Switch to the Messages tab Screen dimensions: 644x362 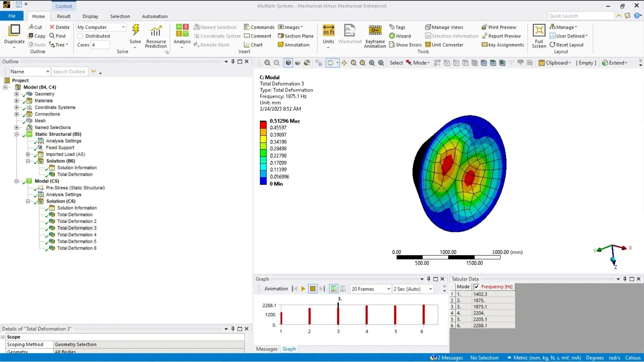pos(267,349)
